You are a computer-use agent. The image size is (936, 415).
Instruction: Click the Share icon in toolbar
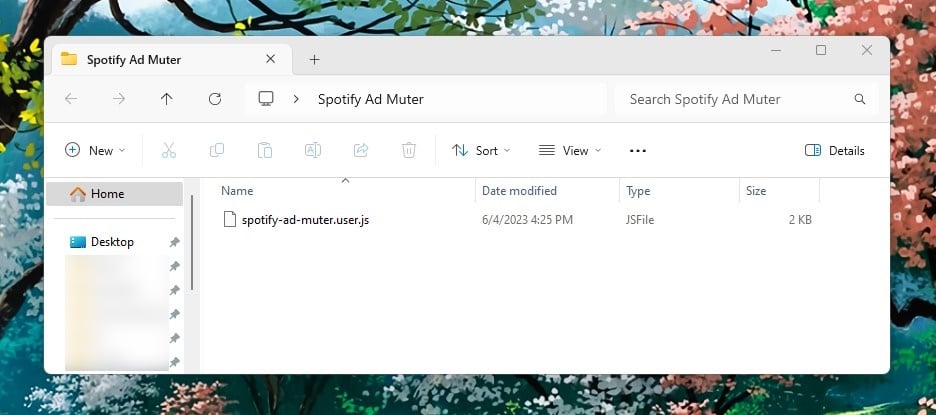pyautogui.click(x=361, y=150)
